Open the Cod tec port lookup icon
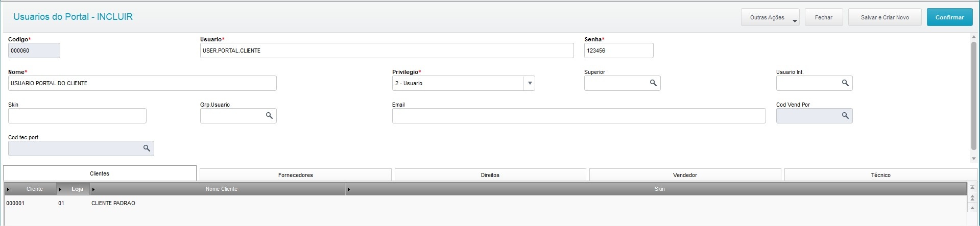980x226 pixels. click(147, 148)
